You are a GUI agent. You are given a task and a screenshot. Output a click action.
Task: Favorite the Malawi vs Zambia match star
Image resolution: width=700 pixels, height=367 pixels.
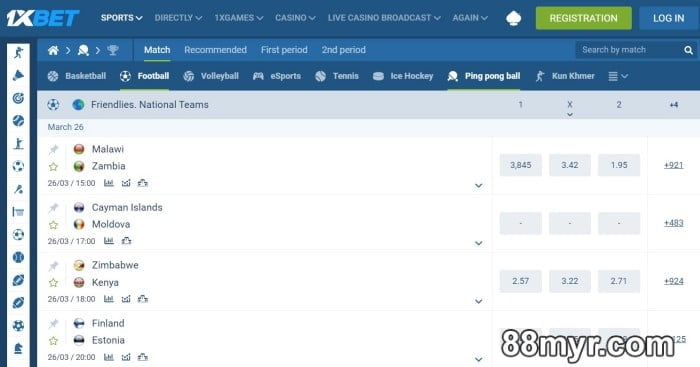[54, 167]
